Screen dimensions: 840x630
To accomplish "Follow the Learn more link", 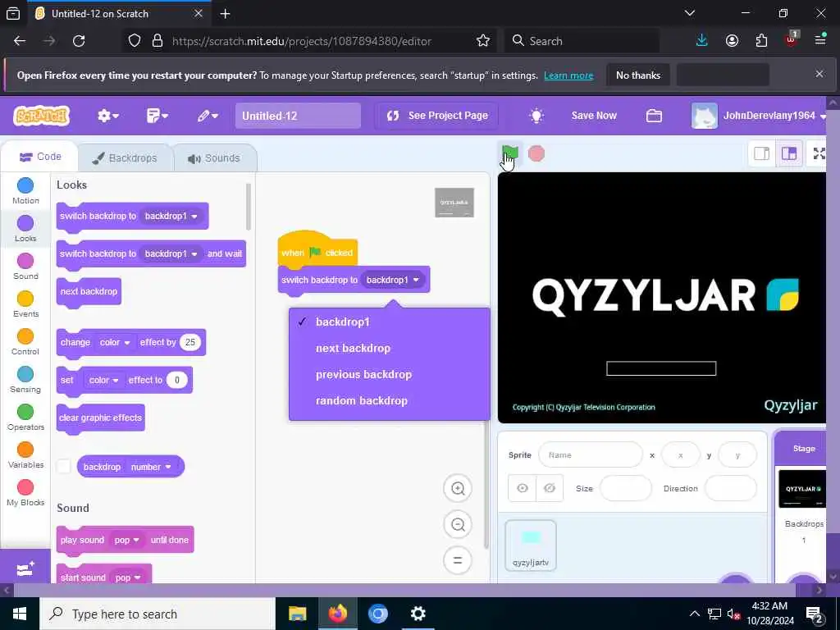I will tap(568, 75).
